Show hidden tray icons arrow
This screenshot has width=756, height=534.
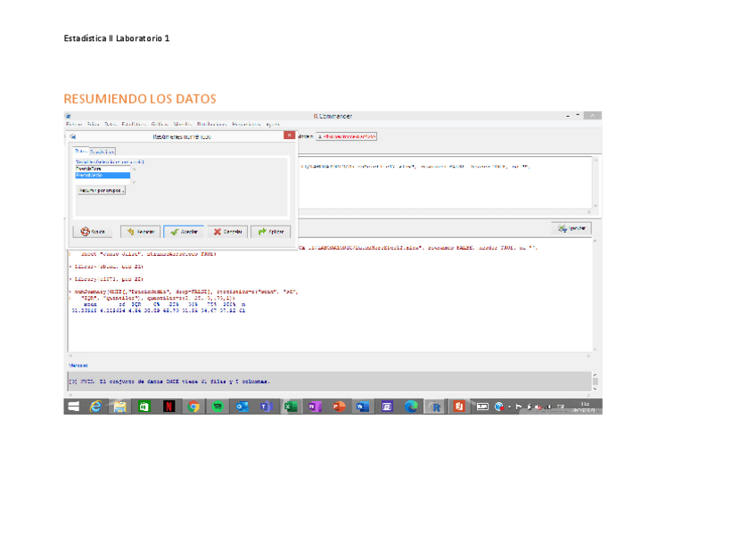click(510, 407)
